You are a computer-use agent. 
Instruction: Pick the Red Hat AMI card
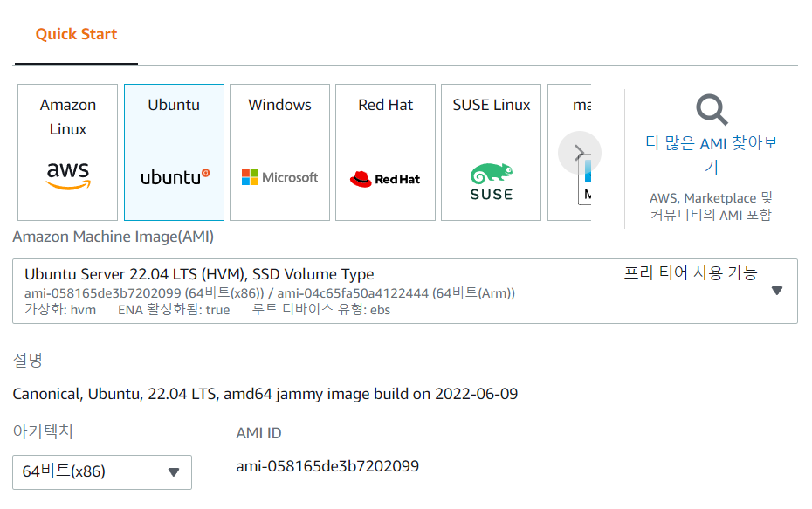coord(385,152)
